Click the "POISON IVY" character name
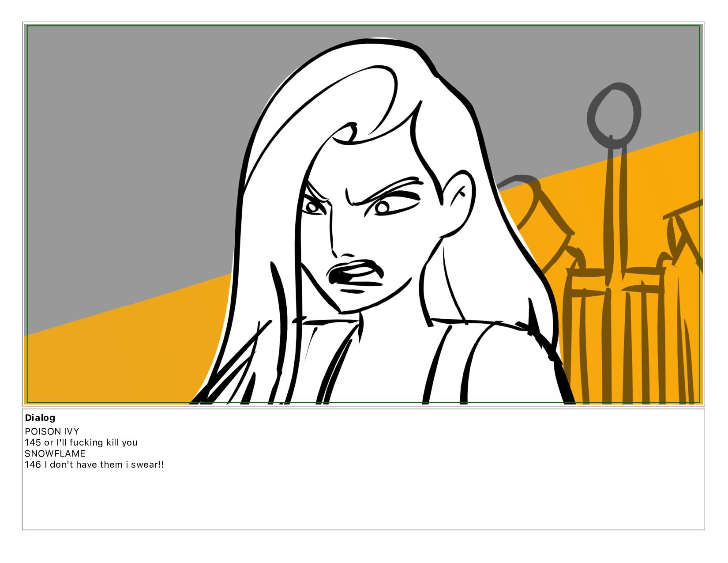Viewport: 728px width, 563px height. [x=52, y=431]
